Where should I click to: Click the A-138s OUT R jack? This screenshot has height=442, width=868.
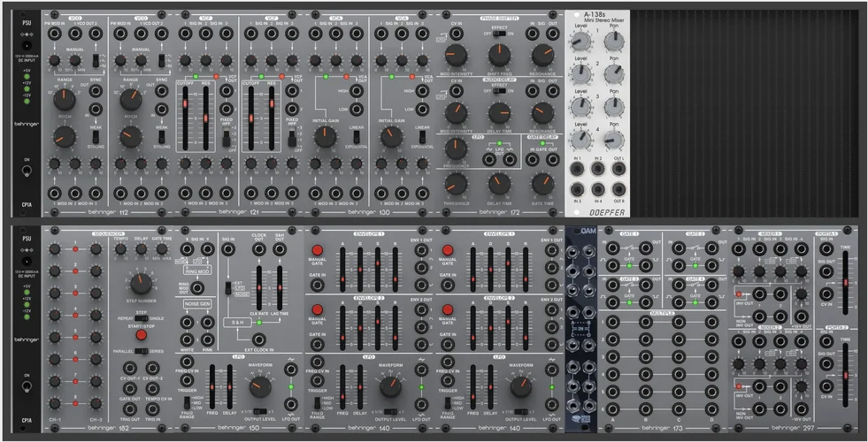pos(618,189)
